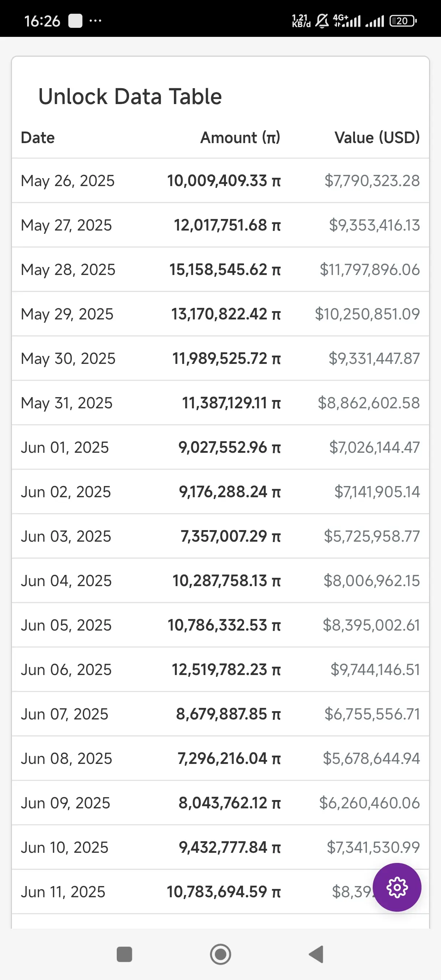The width and height of the screenshot is (441, 980).
Task: Tap the Unlock Data Table heading
Action: point(130,96)
